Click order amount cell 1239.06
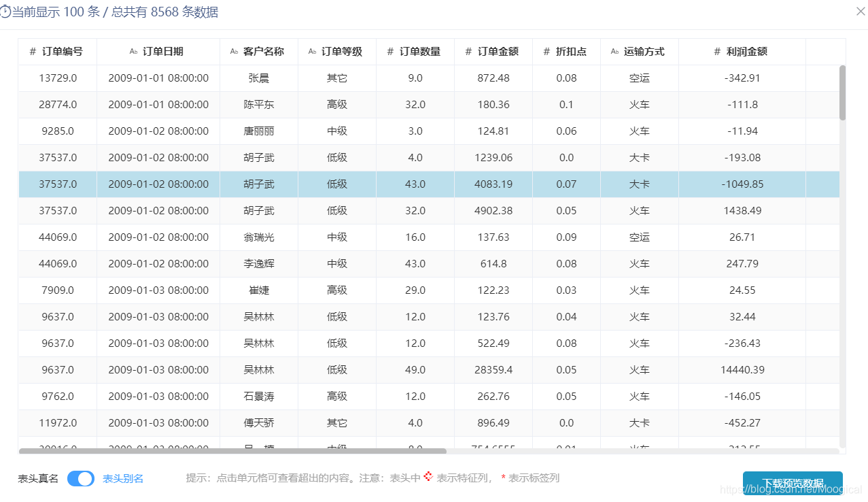Viewport: 868px width, 502px height. pos(493,158)
